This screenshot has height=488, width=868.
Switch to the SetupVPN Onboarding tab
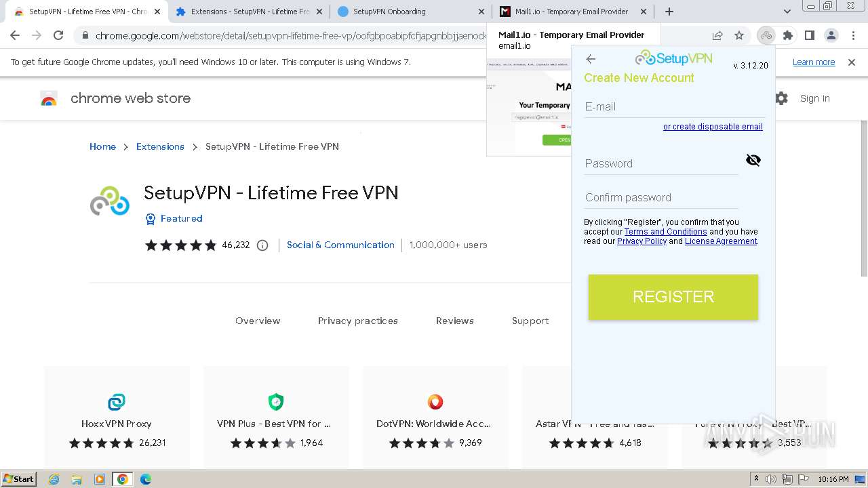click(389, 12)
